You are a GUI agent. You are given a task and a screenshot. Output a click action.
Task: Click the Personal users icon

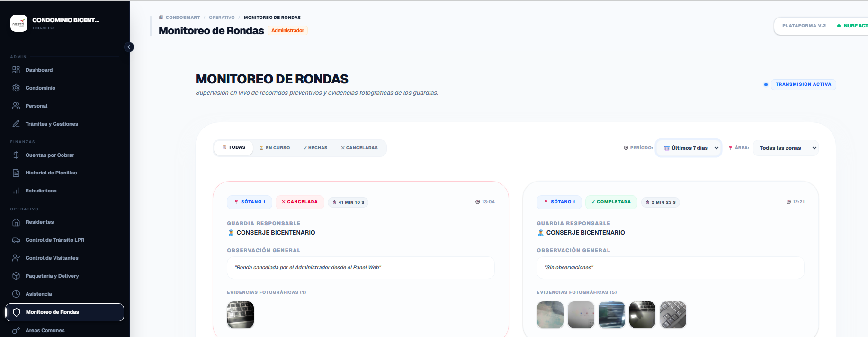pyautogui.click(x=16, y=106)
